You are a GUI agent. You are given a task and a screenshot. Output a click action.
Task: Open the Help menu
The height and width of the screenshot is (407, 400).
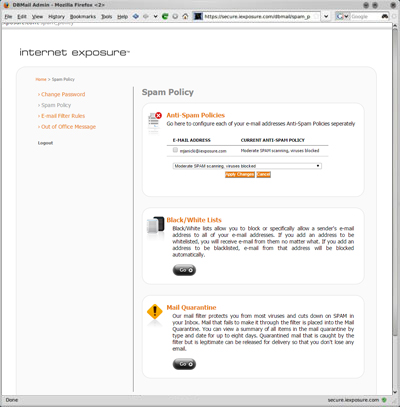(x=122, y=16)
